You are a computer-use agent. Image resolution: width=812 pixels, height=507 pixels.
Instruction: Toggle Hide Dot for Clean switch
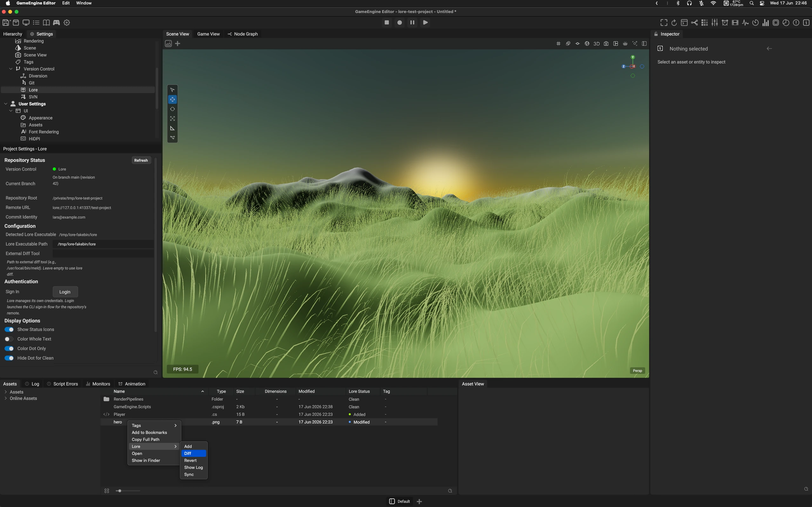pos(10,358)
